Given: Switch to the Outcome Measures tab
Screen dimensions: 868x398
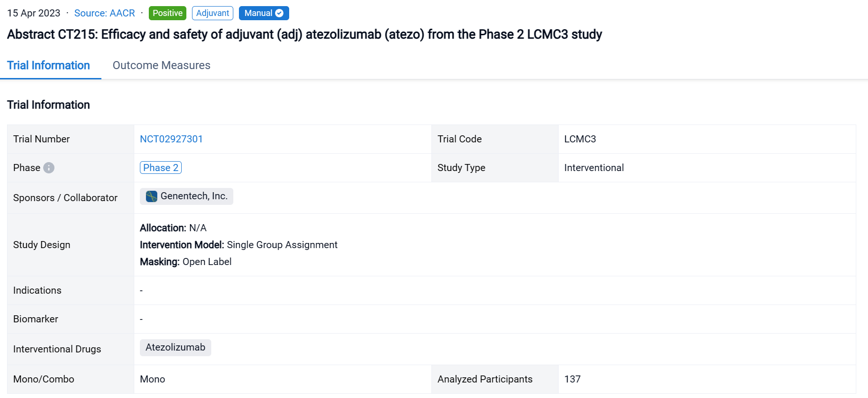Looking at the screenshot, I should 161,65.
